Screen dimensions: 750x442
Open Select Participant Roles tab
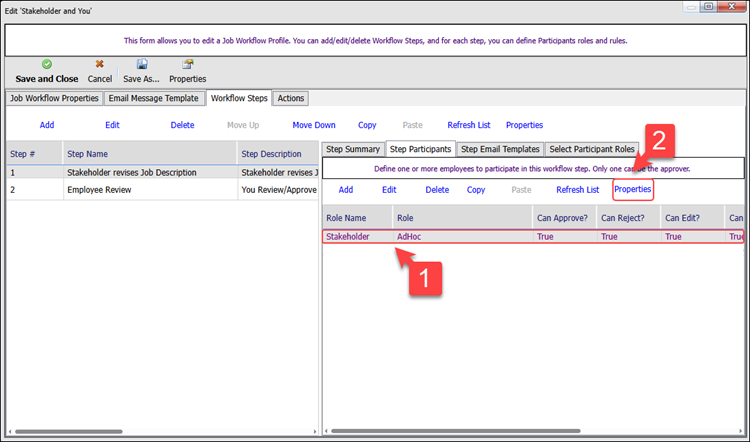click(x=592, y=149)
